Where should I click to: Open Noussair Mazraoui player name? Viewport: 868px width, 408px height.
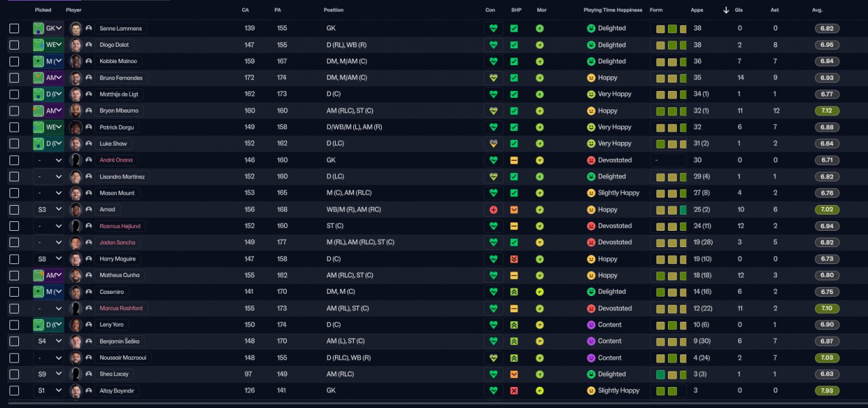click(122, 358)
